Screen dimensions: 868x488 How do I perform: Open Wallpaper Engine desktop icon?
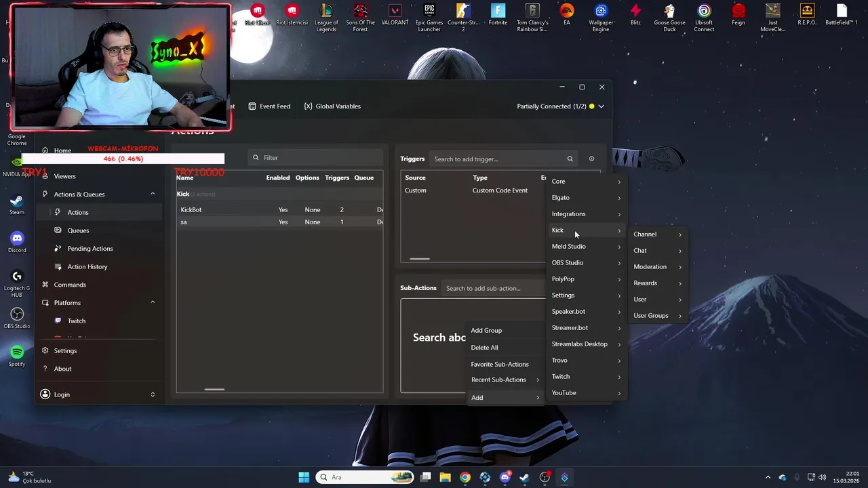(601, 18)
